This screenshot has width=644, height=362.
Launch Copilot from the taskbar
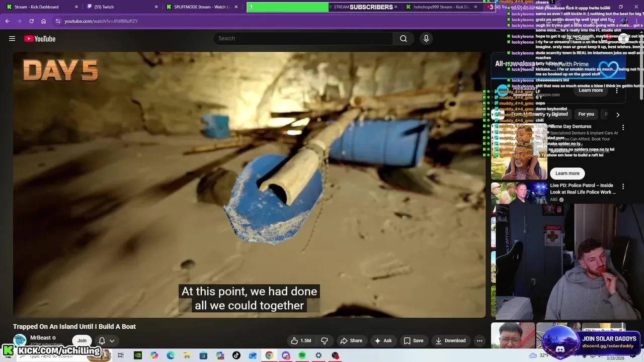154,355
